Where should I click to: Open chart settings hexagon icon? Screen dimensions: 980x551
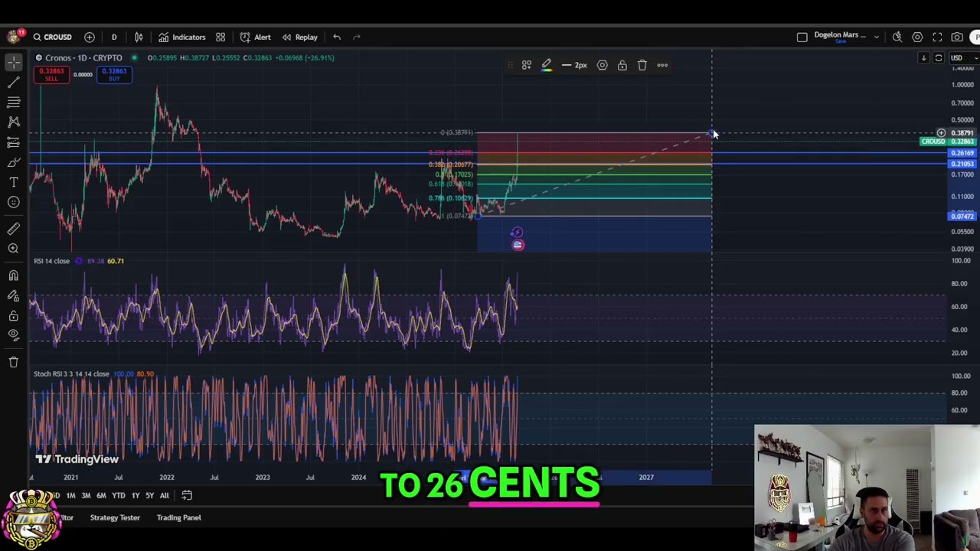(x=917, y=37)
